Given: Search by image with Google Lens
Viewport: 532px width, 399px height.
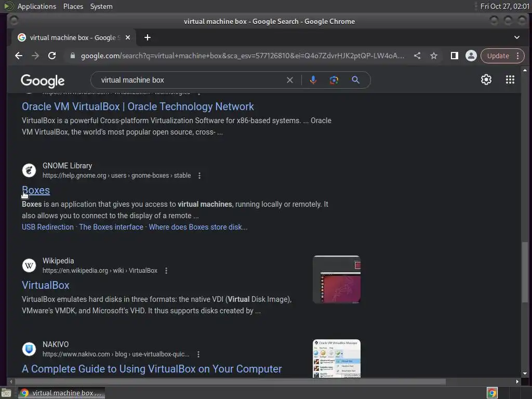Looking at the screenshot, I should click(334, 80).
